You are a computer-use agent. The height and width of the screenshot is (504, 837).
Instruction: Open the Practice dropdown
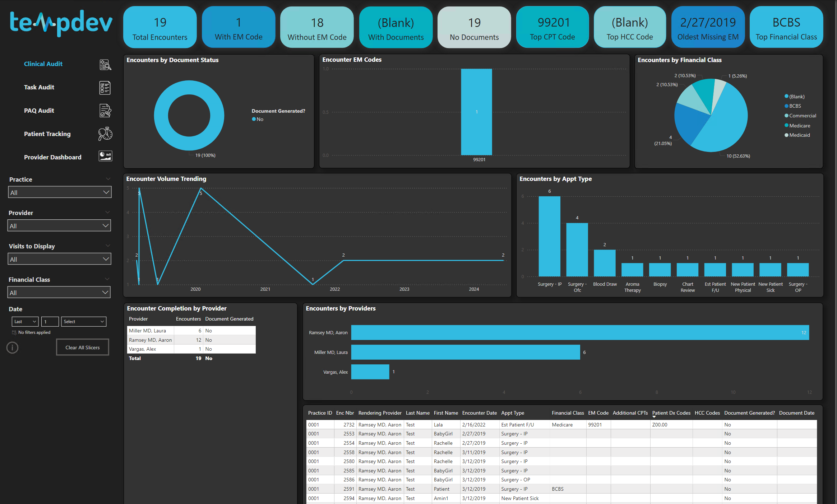[x=60, y=192]
